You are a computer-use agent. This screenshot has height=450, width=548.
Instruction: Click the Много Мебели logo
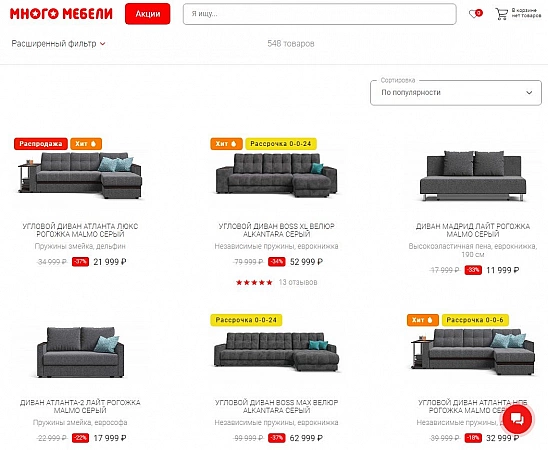click(61, 14)
